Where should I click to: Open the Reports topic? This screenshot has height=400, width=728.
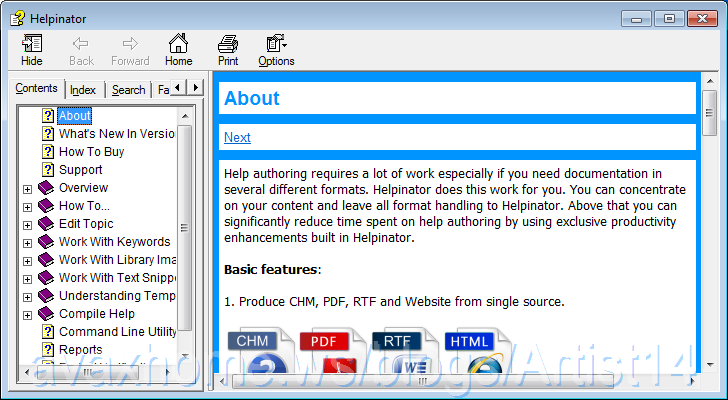[x=81, y=350]
